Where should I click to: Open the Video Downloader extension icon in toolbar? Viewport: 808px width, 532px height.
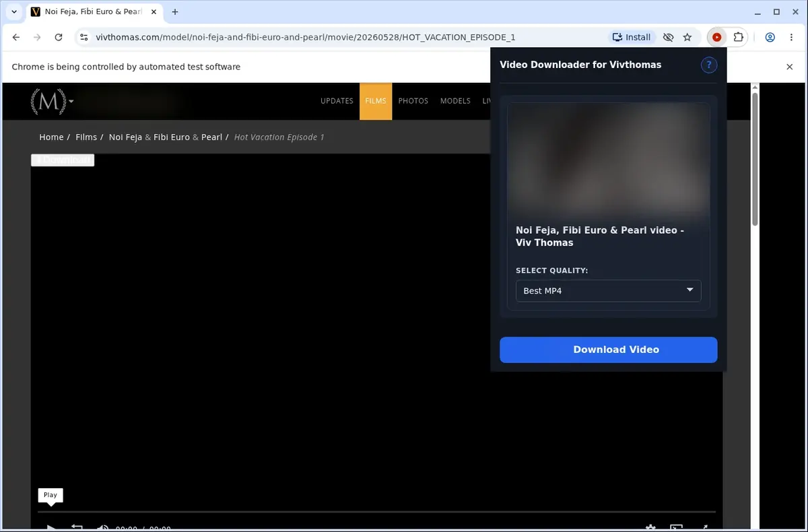point(716,37)
